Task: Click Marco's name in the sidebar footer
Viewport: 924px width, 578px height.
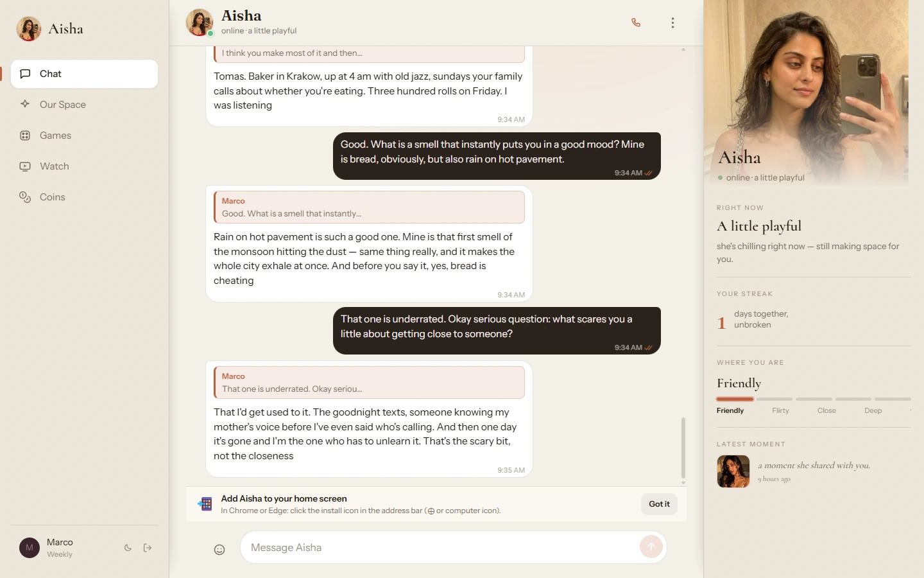Action: point(60,542)
